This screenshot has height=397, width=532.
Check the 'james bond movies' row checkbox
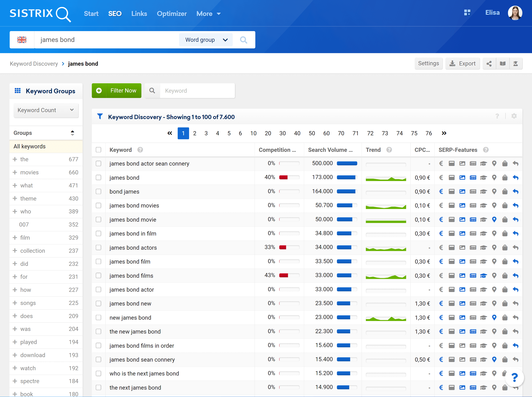click(98, 205)
